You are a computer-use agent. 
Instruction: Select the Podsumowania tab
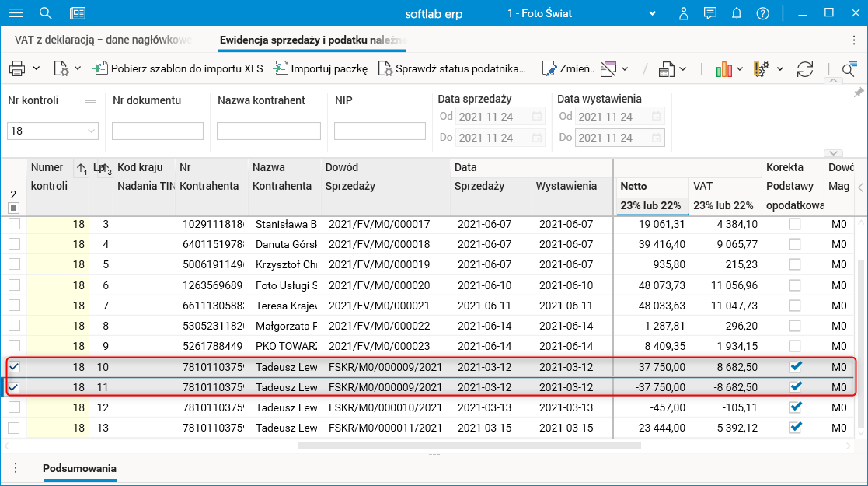tap(79, 468)
